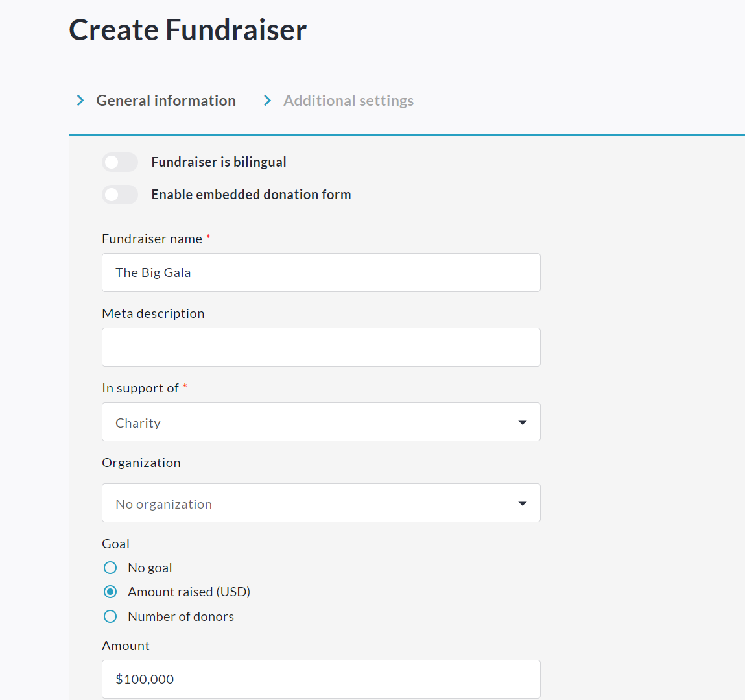Pick the Number of donors radio option

point(110,616)
